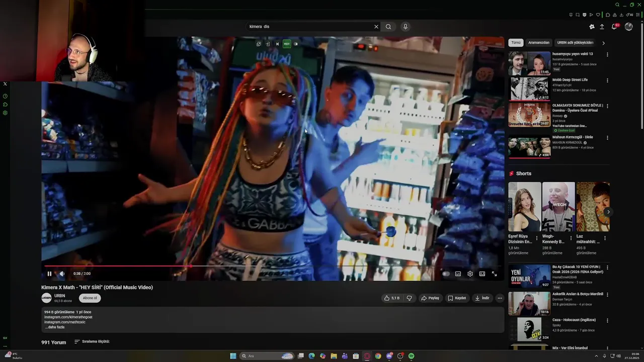Viewport: 644px width, 362px height.
Task: Open options for 'Eşref Rüya Dizisinin' short
Action: tap(536, 238)
